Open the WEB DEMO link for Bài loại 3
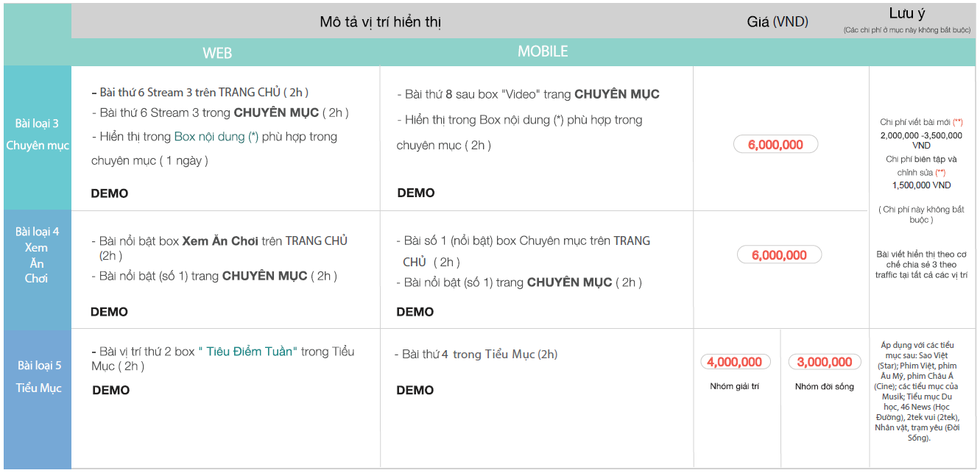Viewport: 980px width, 473px height. click(110, 193)
